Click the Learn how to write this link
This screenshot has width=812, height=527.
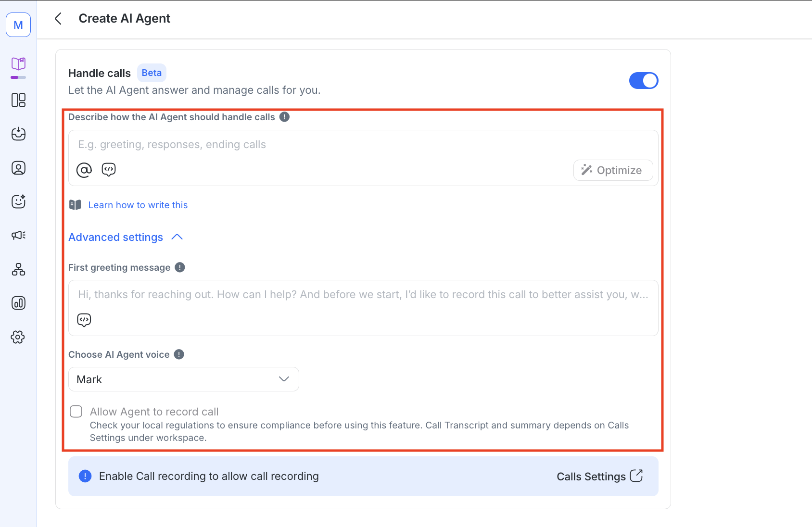[x=138, y=205]
